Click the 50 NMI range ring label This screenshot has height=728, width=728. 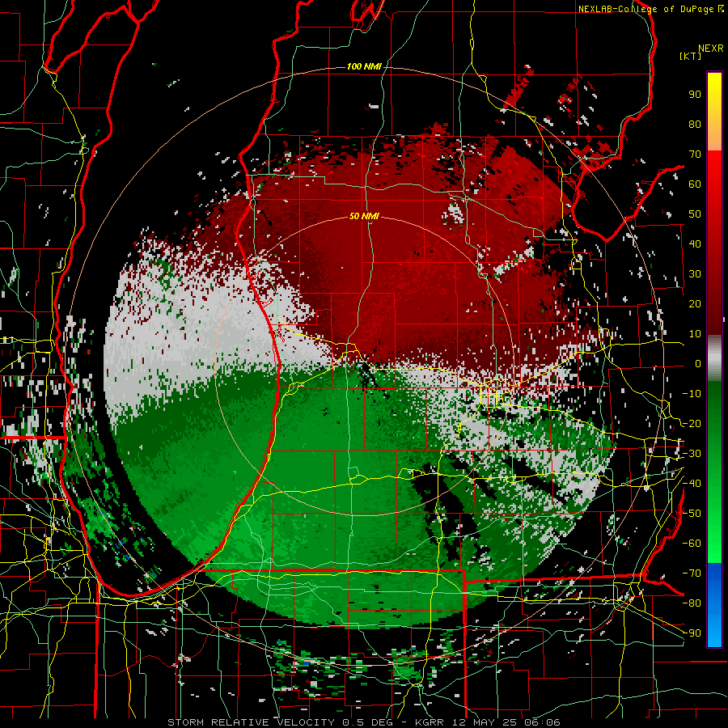[364, 216]
